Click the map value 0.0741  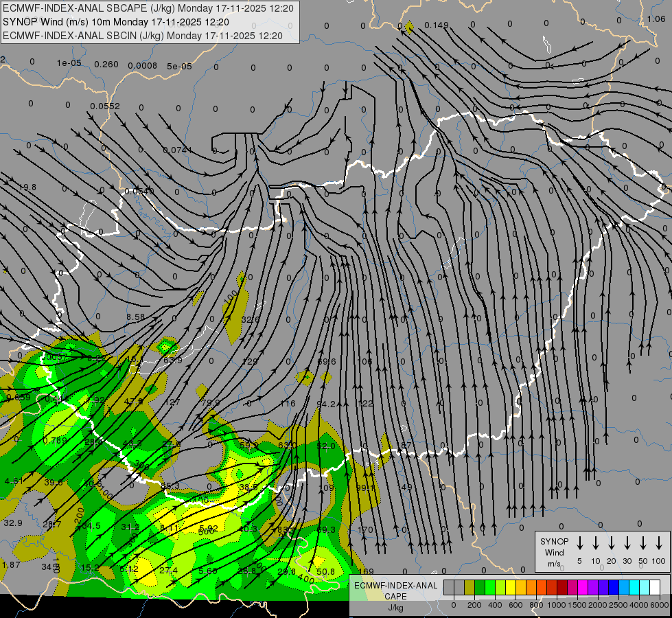[177, 150]
